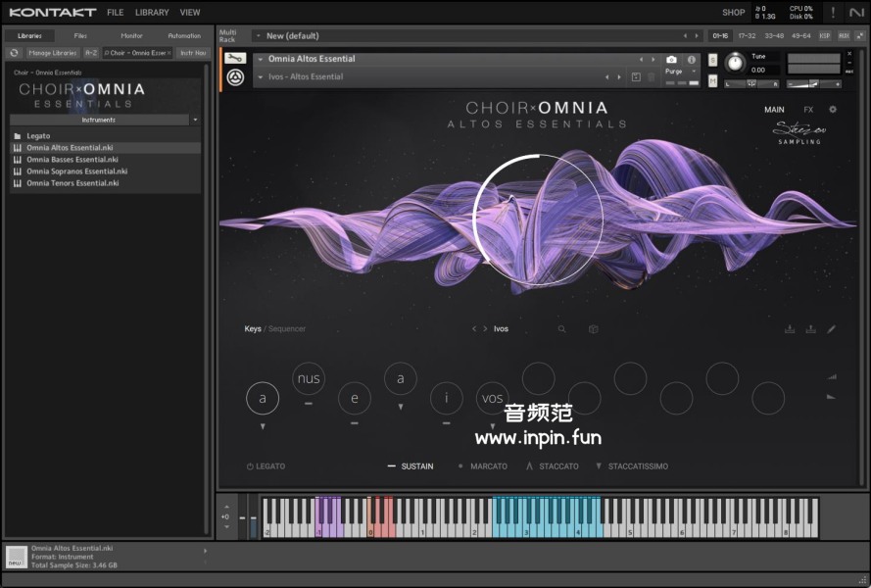Image resolution: width=871 pixels, height=588 pixels.
Task: Open the settings gear next to FX
Action: [833, 110]
